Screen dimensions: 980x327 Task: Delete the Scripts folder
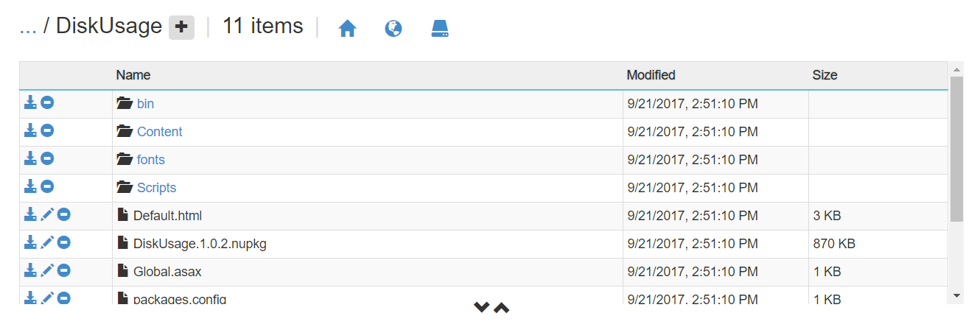tap(47, 187)
